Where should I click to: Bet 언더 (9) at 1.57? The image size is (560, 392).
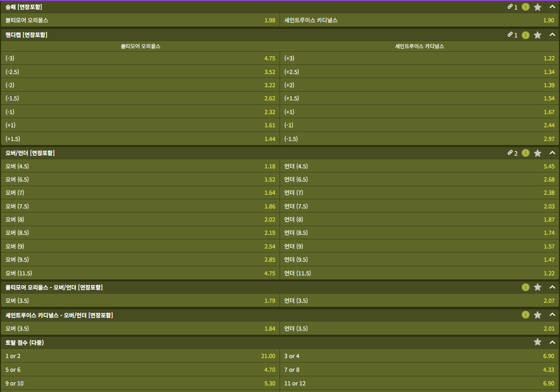click(x=419, y=246)
